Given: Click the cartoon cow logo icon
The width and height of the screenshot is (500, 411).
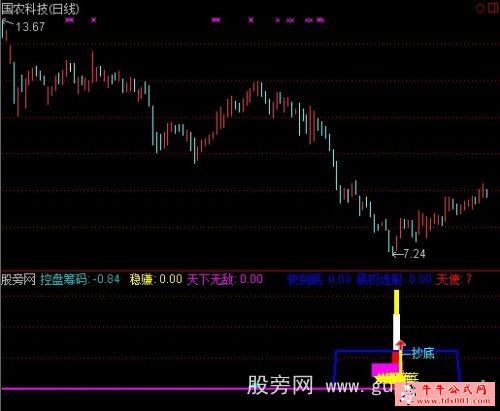Looking at the screenshot, I should (407, 394).
